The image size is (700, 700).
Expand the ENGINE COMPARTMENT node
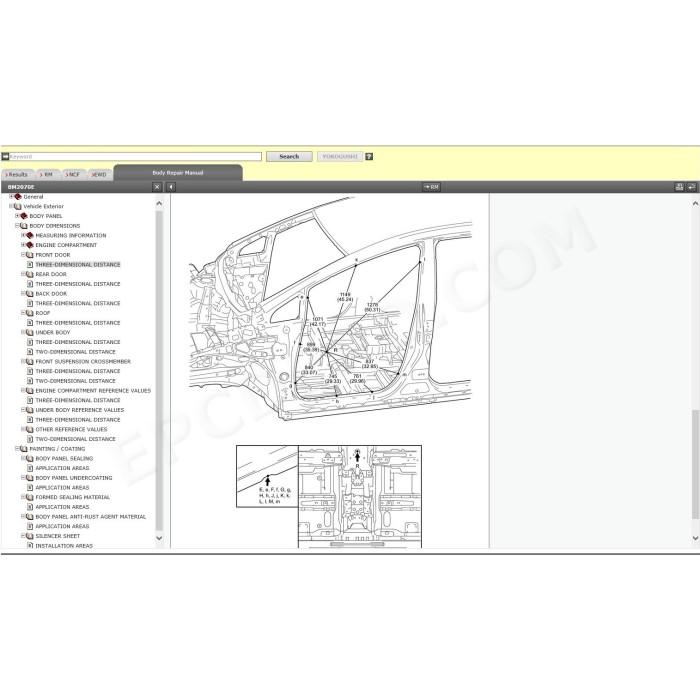(23, 245)
